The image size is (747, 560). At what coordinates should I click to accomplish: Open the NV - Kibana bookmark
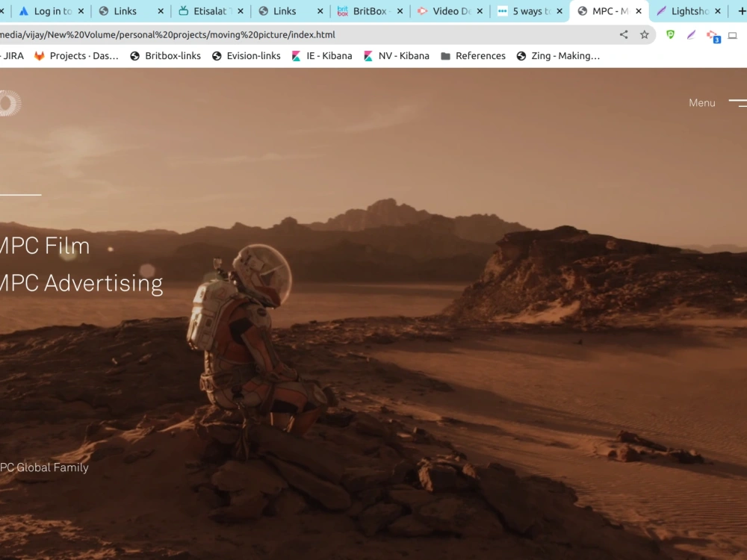[397, 56]
